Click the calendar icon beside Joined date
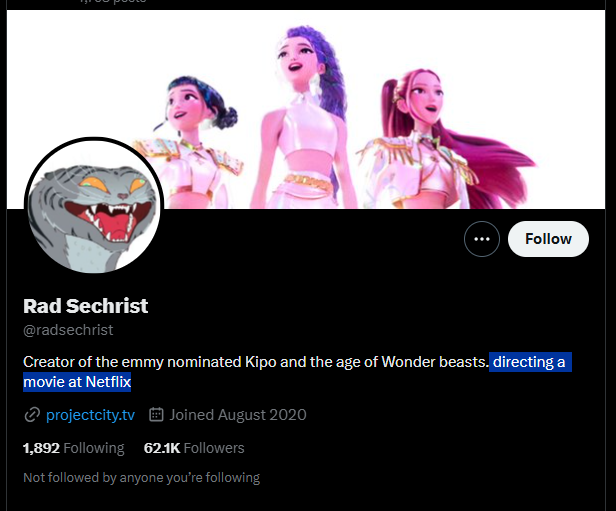 pos(156,415)
